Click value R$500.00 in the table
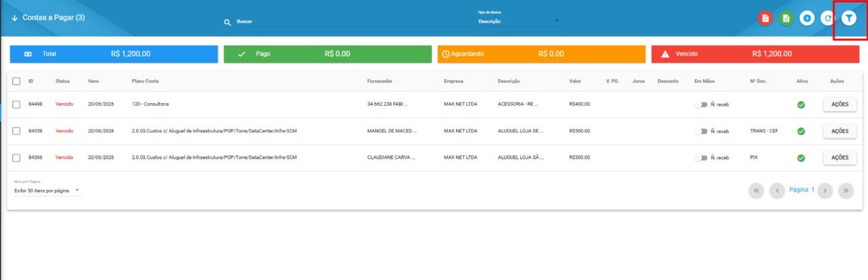The height and width of the screenshot is (280, 868). coord(580,131)
